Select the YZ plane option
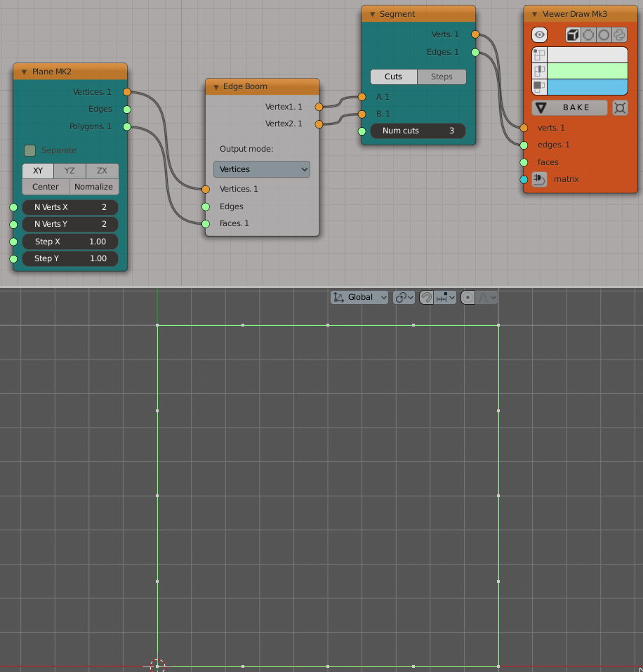 (70, 171)
